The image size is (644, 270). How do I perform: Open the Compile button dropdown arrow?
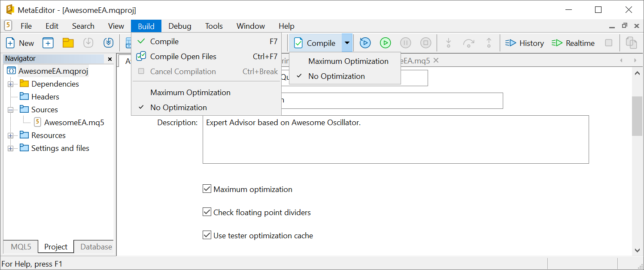coord(347,43)
